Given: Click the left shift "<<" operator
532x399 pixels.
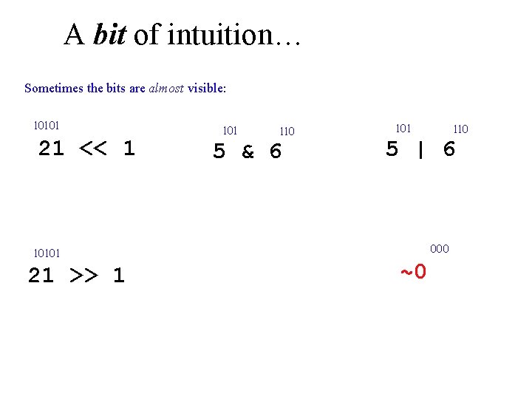Looking at the screenshot, I should point(92,149).
